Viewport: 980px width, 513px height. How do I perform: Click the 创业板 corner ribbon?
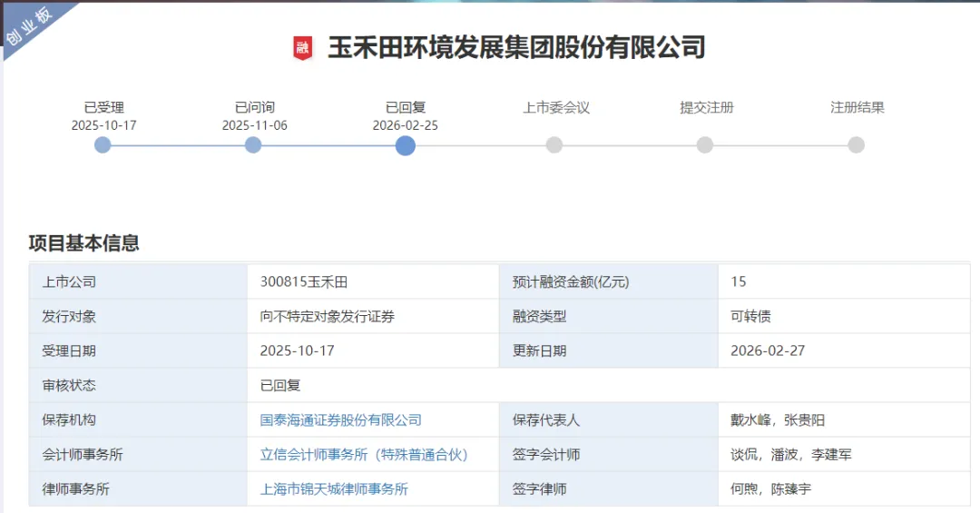click(x=30, y=26)
